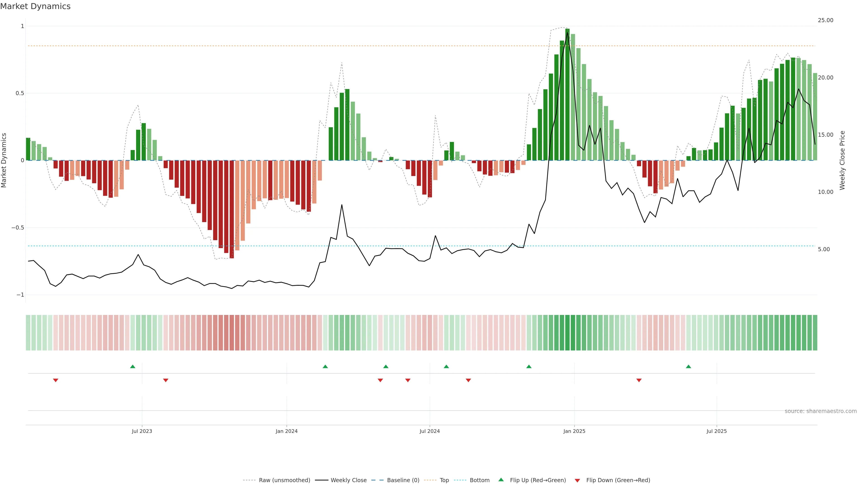The height and width of the screenshot is (488, 868).
Task: Toggle the Top legend entry
Action: pyautogui.click(x=444, y=480)
